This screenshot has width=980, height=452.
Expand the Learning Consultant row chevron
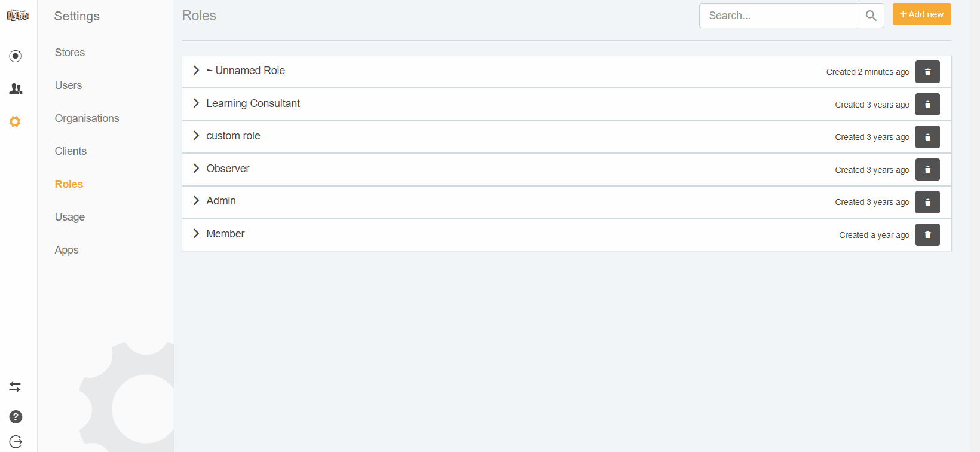pyautogui.click(x=196, y=103)
